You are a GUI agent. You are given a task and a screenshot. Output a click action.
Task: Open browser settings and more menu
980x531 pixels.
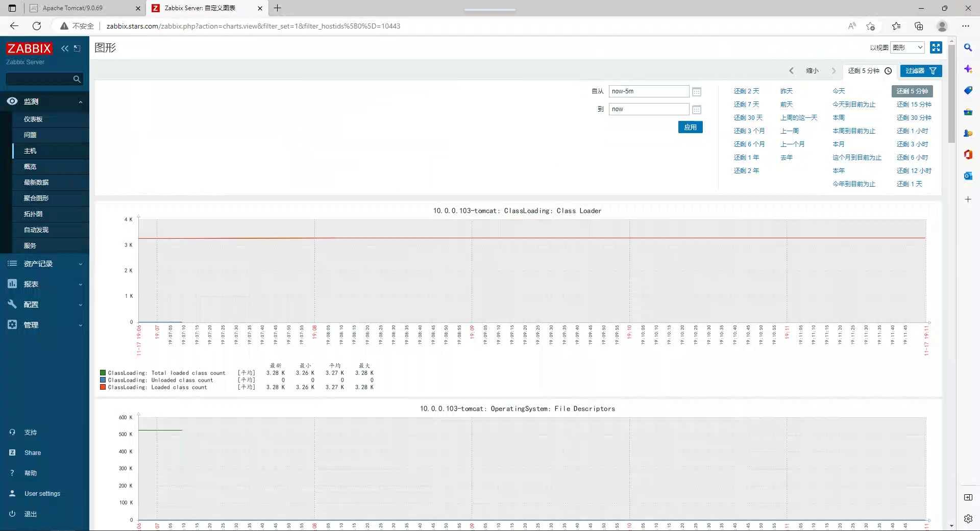click(x=966, y=26)
